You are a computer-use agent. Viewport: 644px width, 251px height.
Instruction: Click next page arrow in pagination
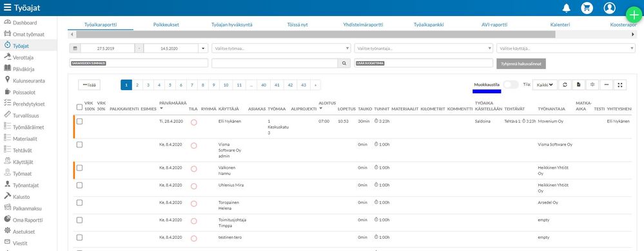pyautogui.click(x=315, y=85)
